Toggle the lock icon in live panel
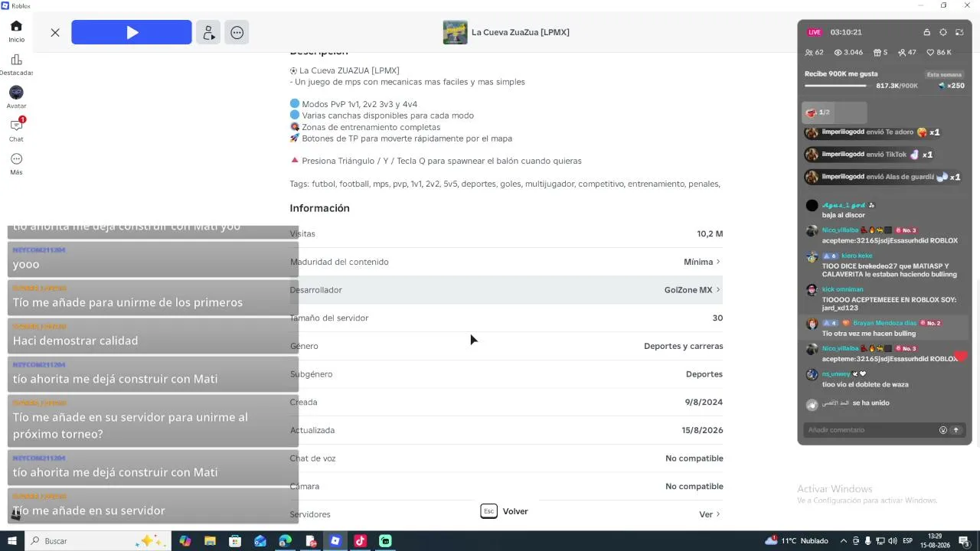 (x=926, y=32)
